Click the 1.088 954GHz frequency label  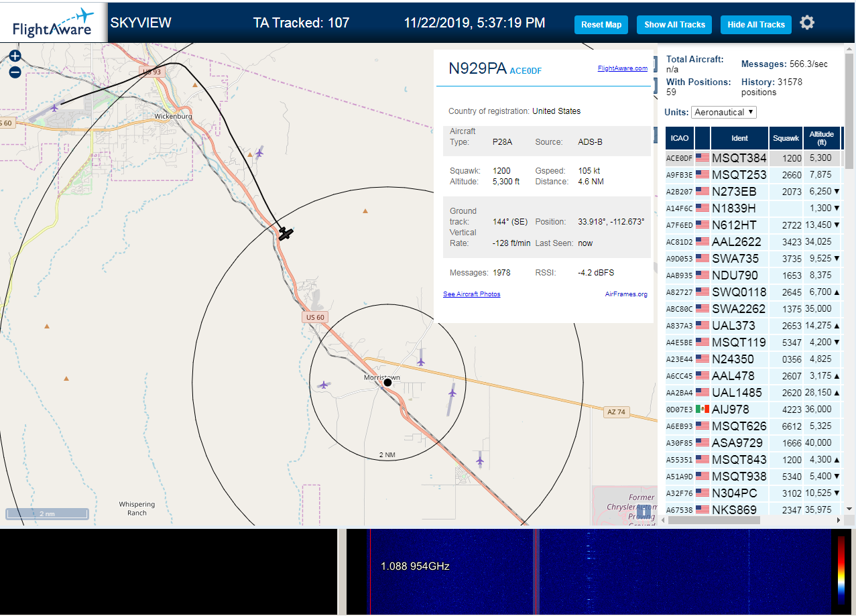415,566
